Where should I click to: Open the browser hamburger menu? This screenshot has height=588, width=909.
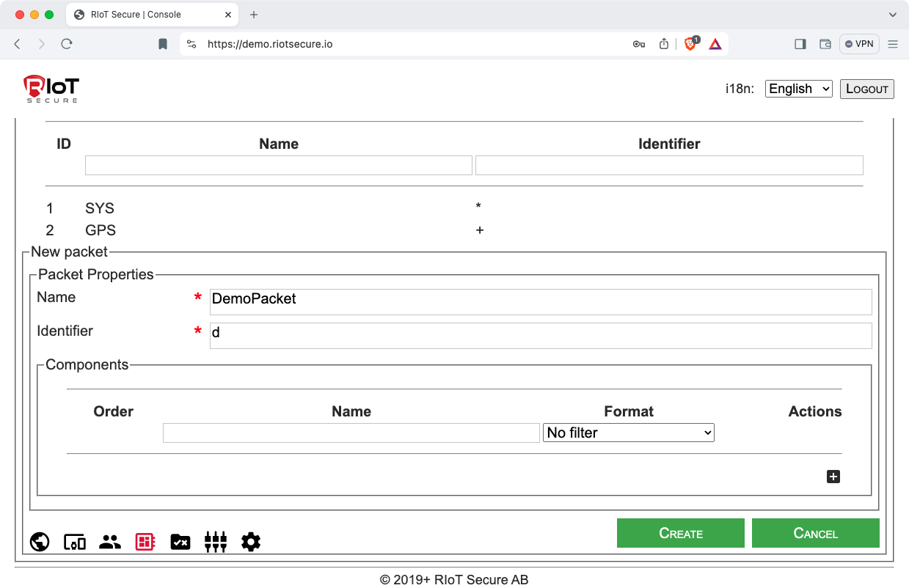[893, 44]
